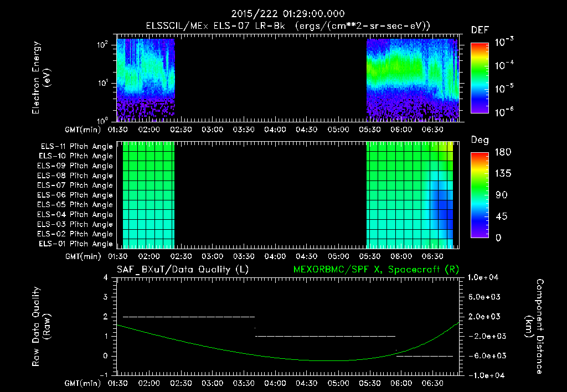Click the bottom plot 04:30 time tick label
567x392 pixels.
pyautogui.click(x=307, y=383)
